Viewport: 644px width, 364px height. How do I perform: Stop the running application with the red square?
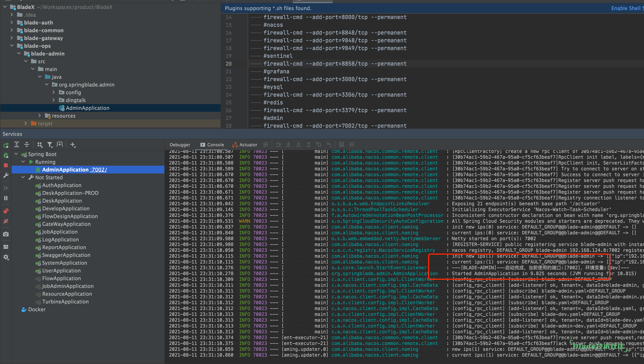click(x=6, y=165)
